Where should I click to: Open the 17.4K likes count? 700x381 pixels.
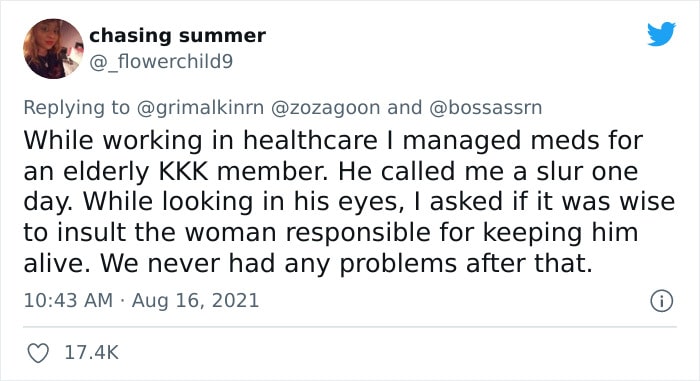point(92,353)
